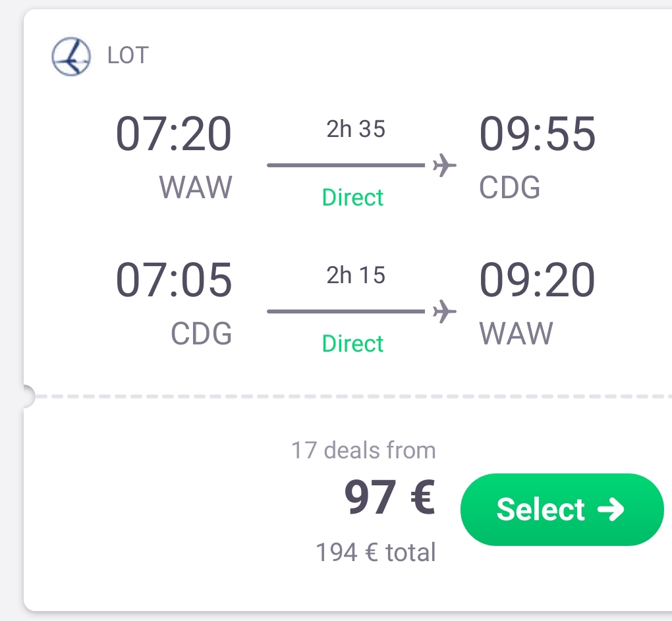
Task: Click the outbound WAW airport code
Action: (196, 187)
